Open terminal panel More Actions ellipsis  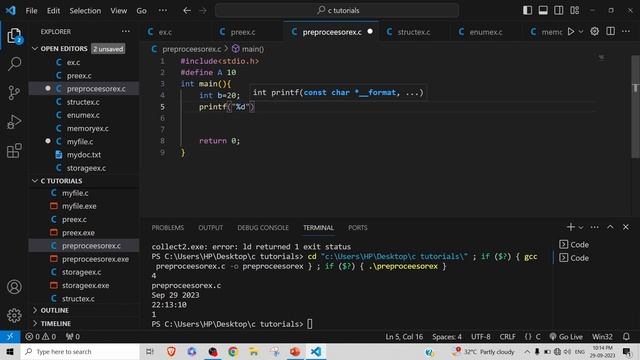[594, 227]
